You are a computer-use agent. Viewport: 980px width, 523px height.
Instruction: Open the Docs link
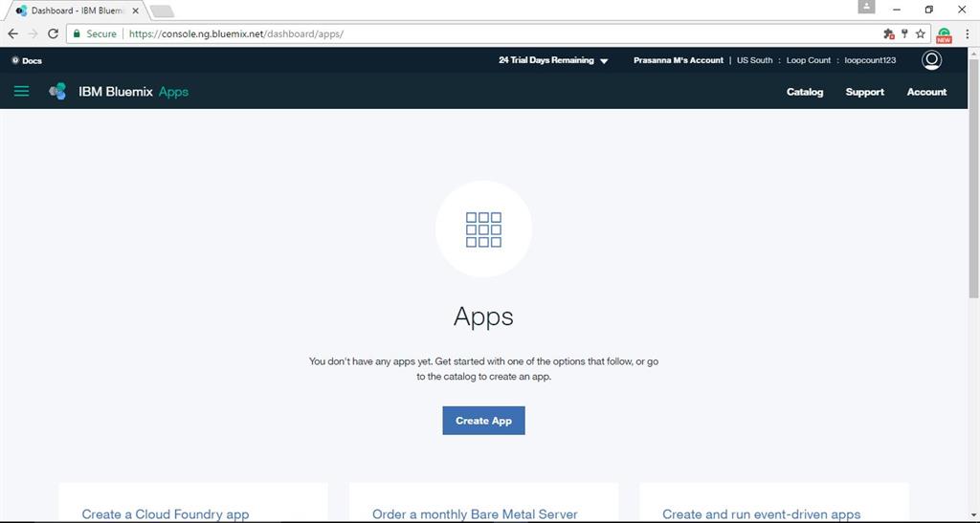tap(27, 60)
